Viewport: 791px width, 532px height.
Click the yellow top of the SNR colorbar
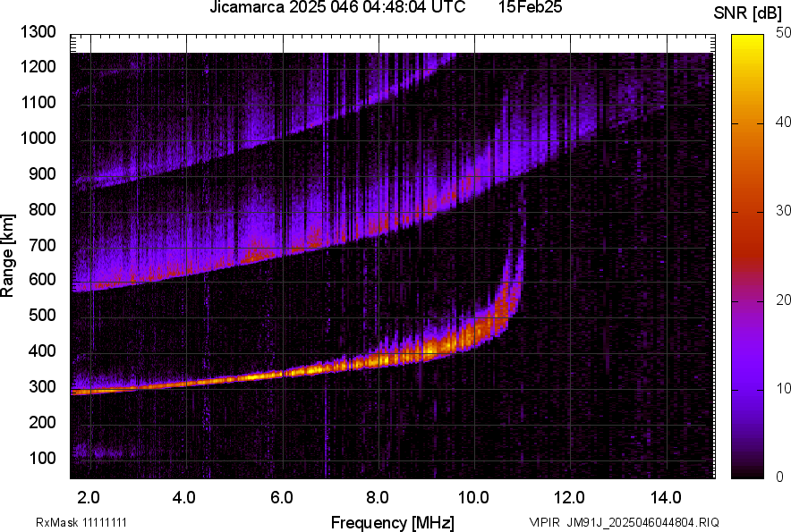point(749,40)
